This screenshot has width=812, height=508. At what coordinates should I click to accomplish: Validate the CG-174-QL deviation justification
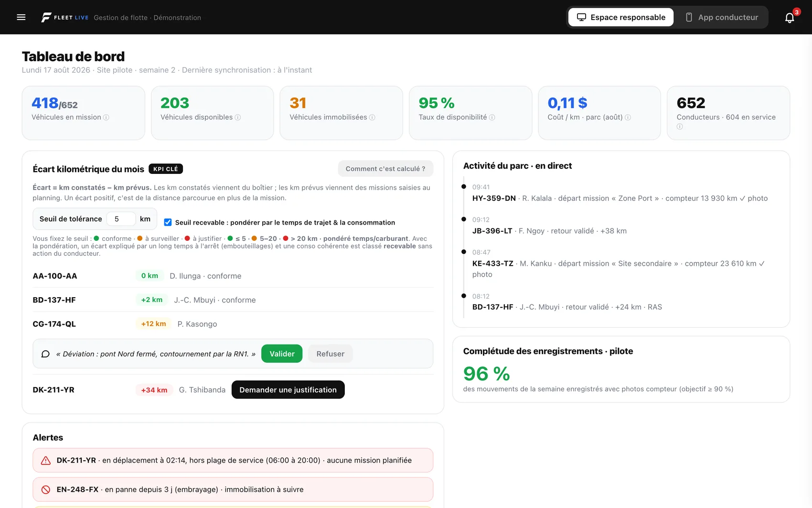point(282,354)
